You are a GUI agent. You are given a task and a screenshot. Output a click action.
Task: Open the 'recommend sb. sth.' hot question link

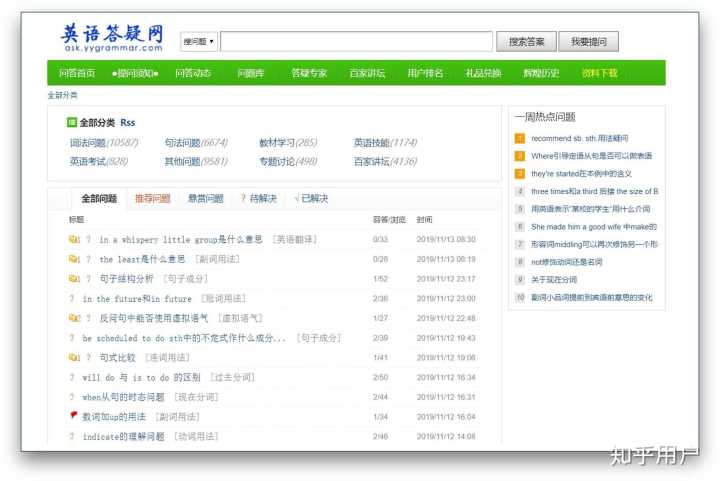[x=579, y=138]
